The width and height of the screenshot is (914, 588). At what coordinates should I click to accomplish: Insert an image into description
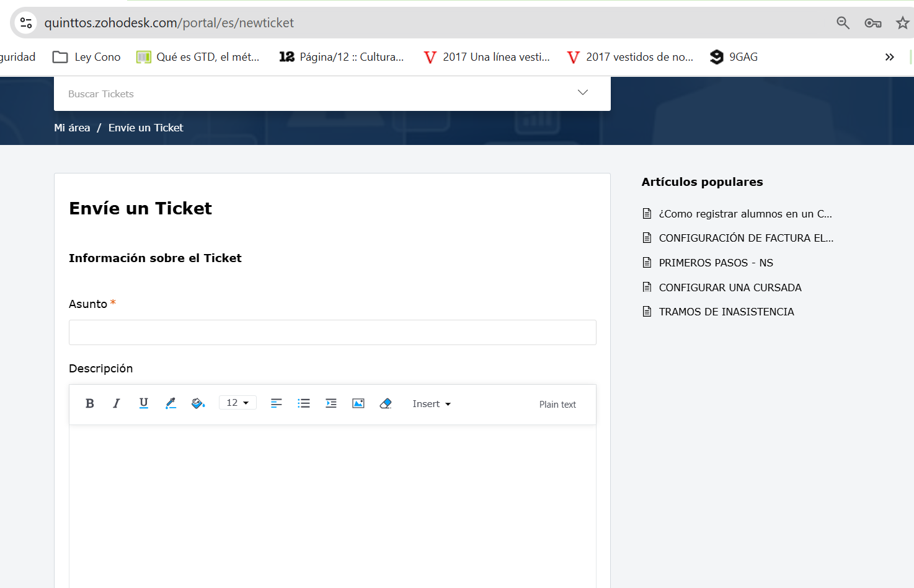(x=358, y=403)
